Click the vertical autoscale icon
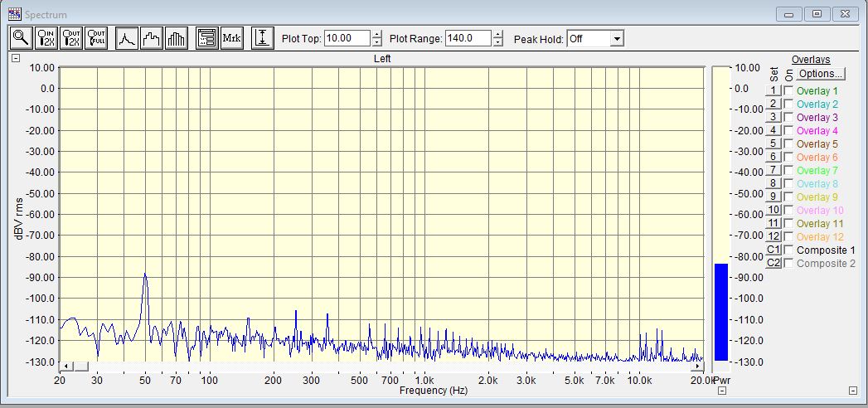 pyautogui.click(x=263, y=38)
